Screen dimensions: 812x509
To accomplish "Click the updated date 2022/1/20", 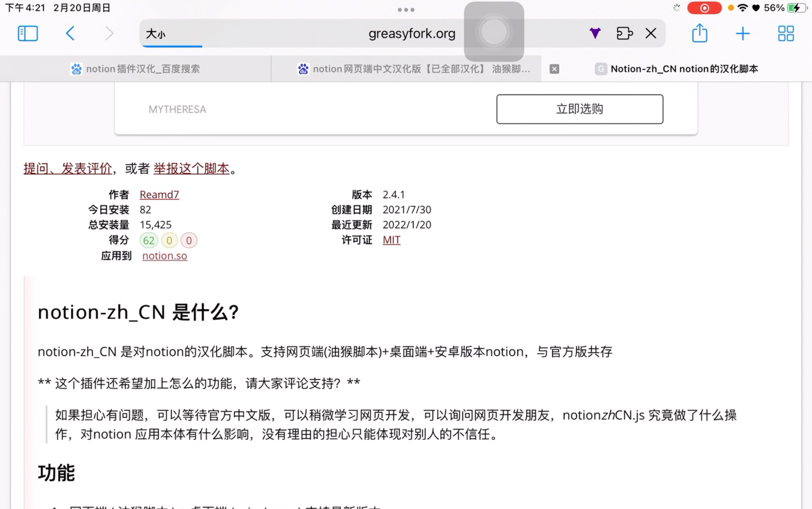I will click(407, 225).
